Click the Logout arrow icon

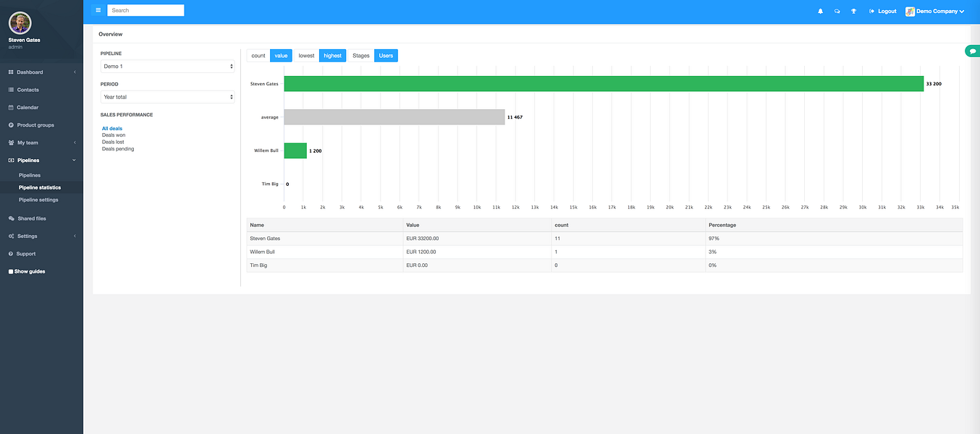(872, 11)
